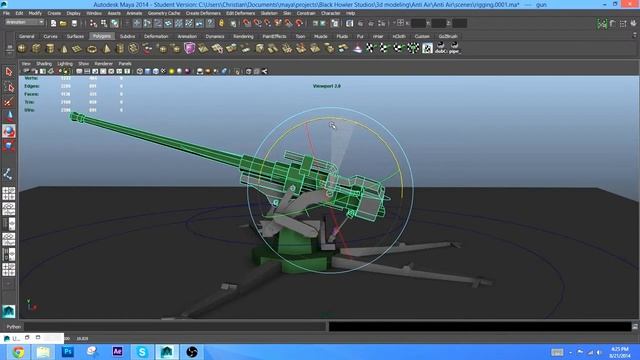Open After Effects from the taskbar
Viewport: 640px width, 360px height.
tap(118, 351)
